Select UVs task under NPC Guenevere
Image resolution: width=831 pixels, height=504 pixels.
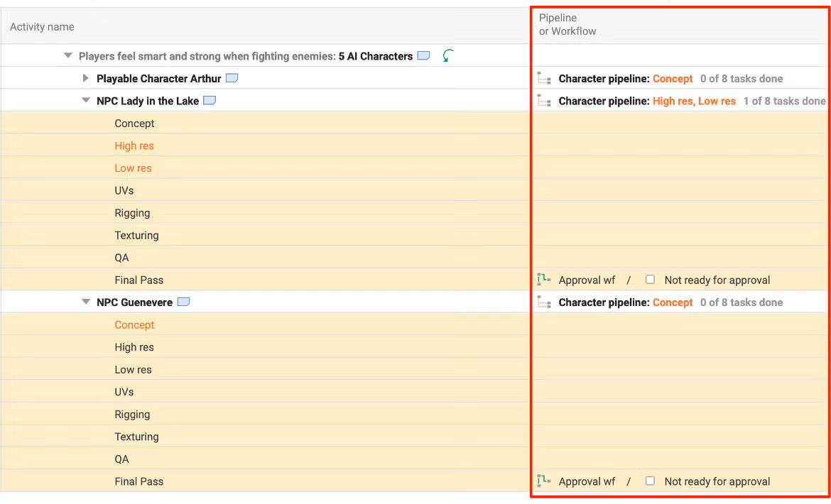124,392
